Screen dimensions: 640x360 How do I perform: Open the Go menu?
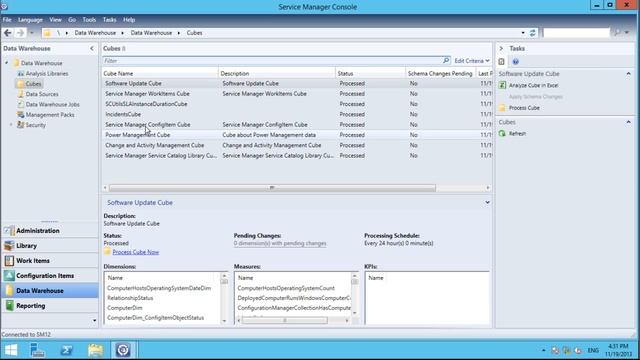pos(72,20)
